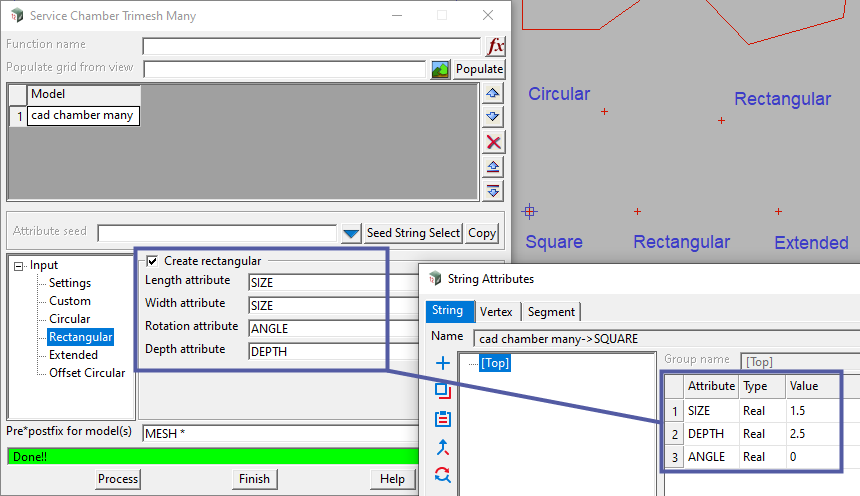The image size is (860, 496).
Task: Switch to the Vertex tab
Action: 496,312
